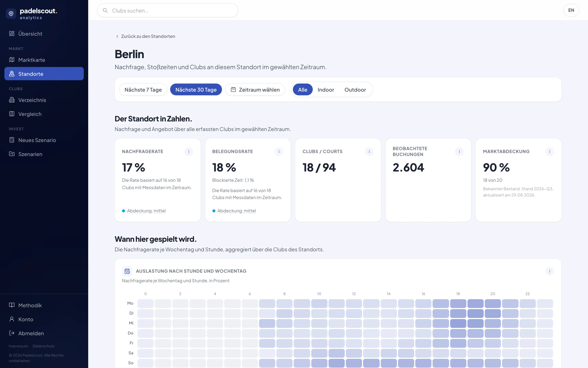Screen dimensions: 588x368
Task: Click the Marktkarte map icon
Action: pyautogui.click(x=12, y=60)
